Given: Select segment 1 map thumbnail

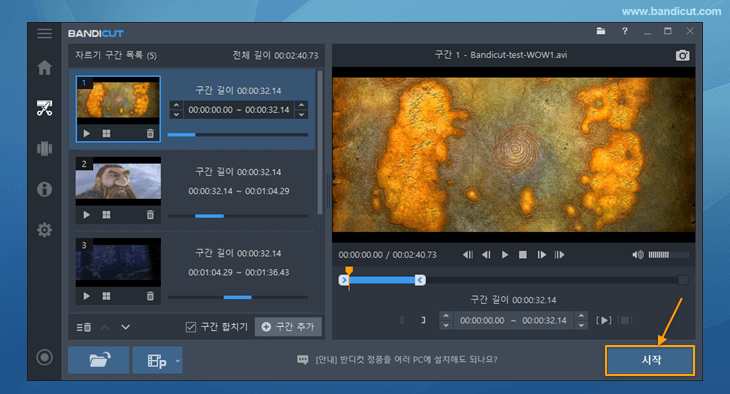Looking at the screenshot, I should coord(118,101).
